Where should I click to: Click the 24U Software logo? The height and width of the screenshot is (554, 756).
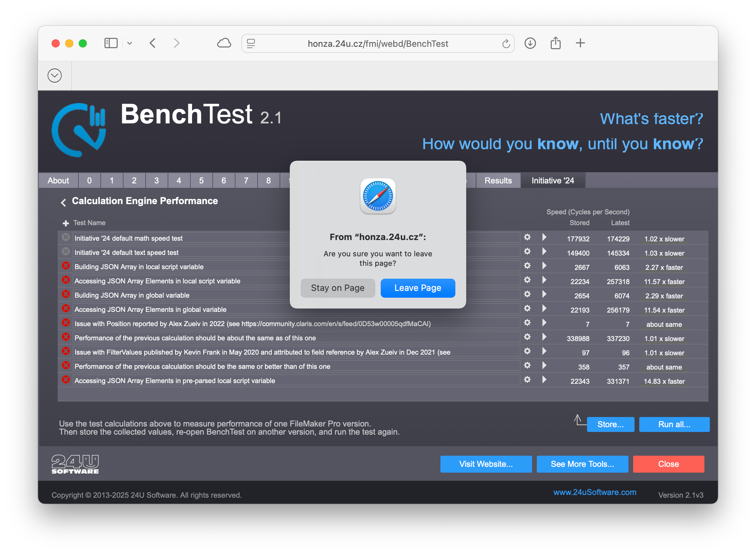[x=75, y=464]
